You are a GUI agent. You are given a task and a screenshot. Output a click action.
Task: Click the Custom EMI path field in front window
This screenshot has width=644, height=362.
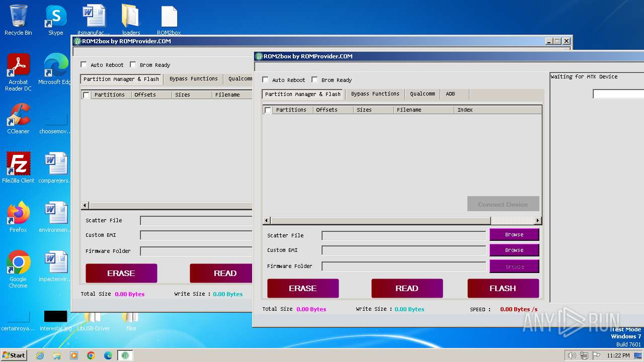(x=404, y=250)
